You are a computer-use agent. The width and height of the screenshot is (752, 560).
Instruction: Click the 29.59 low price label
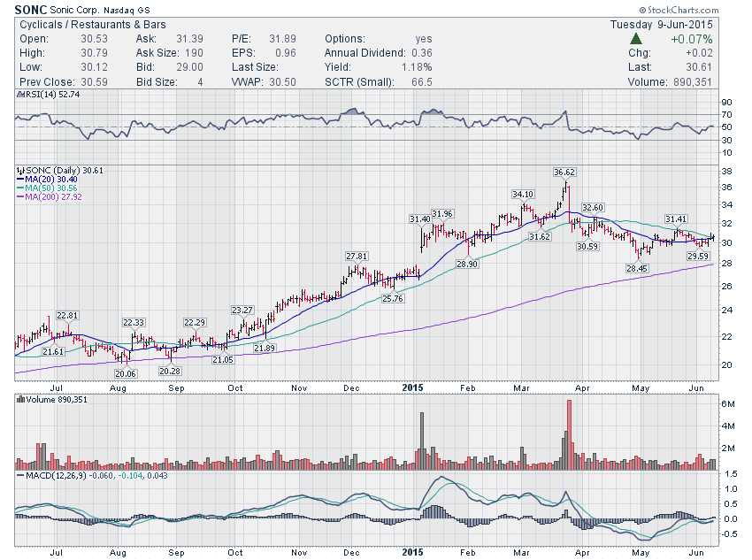[x=697, y=257]
